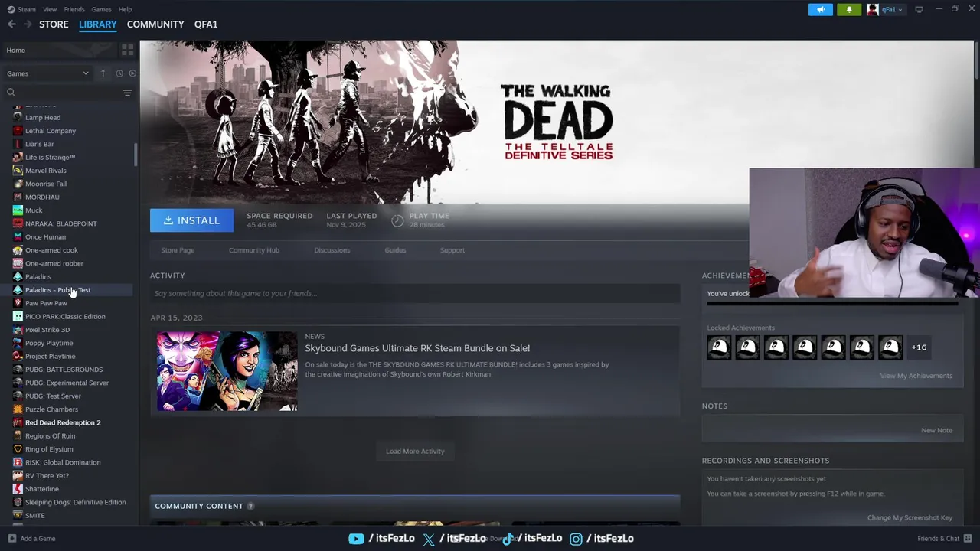
Task: Open the Steam logo menu icon
Action: [x=11, y=9]
